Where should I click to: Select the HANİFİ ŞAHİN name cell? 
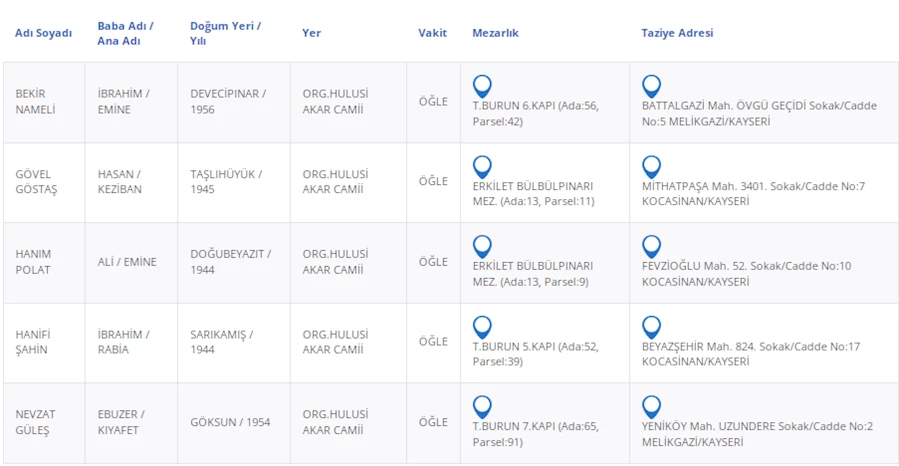pyautogui.click(x=33, y=342)
